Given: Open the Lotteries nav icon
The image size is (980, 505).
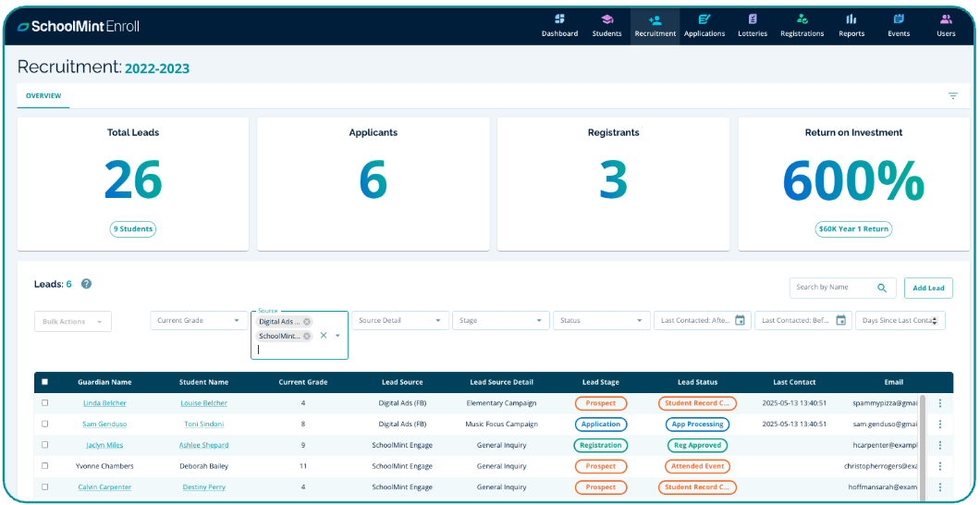Looking at the screenshot, I should tap(753, 19).
